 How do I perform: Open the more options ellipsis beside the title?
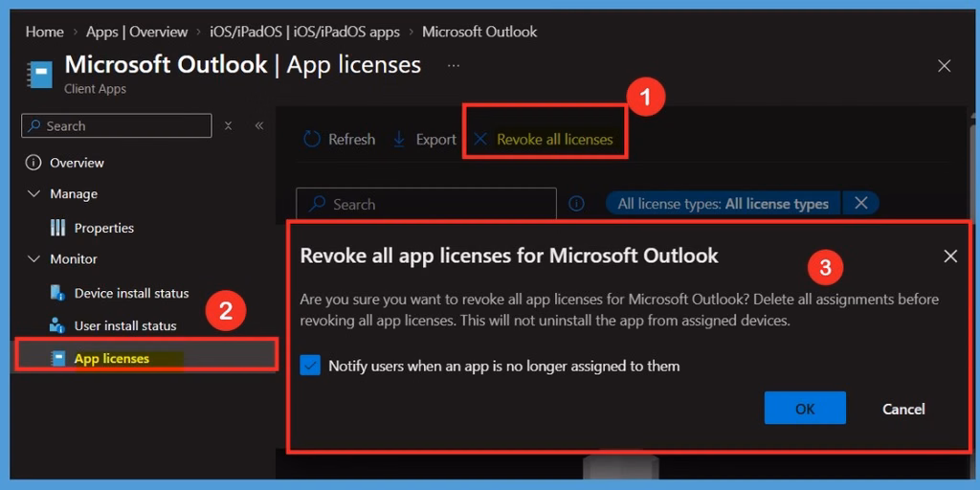454,65
